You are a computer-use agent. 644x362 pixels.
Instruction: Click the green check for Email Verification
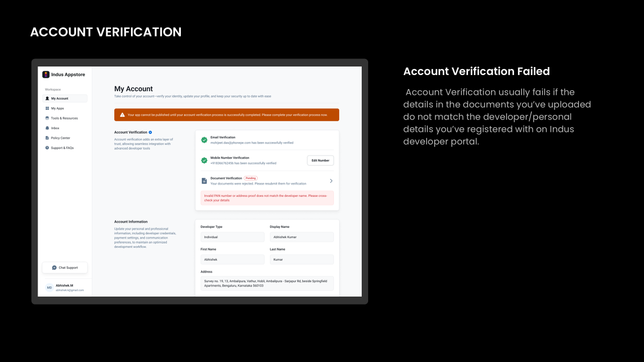click(x=204, y=140)
